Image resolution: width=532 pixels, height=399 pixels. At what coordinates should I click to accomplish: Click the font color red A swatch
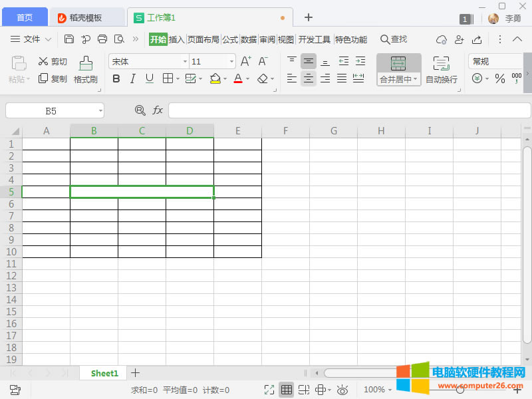pos(238,79)
